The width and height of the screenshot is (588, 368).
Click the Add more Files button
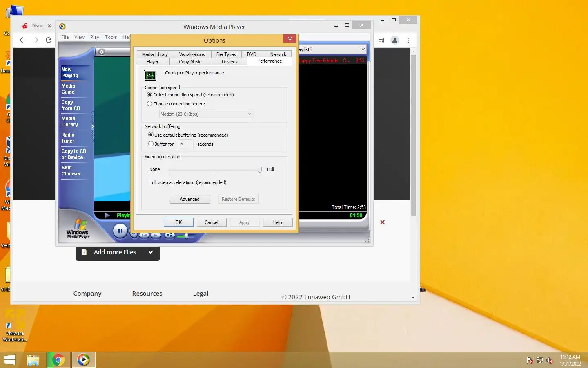pos(118,252)
